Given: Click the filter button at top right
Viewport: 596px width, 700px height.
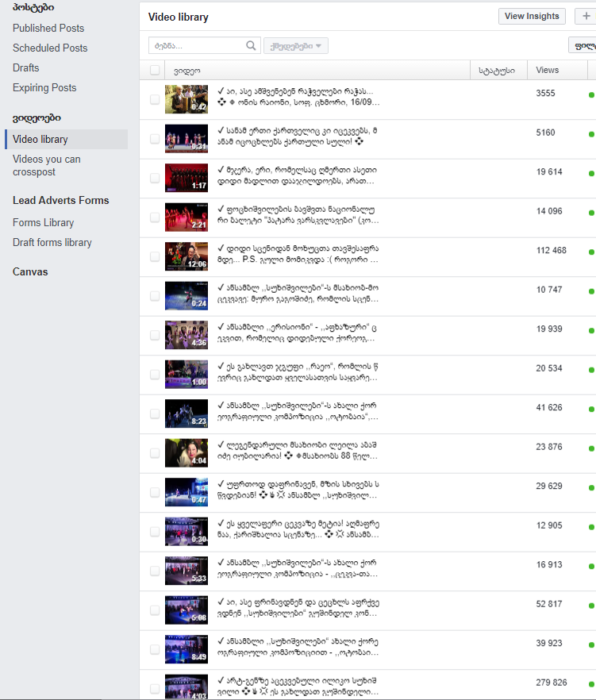Looking at the screenshot, I should coord(583,45).
